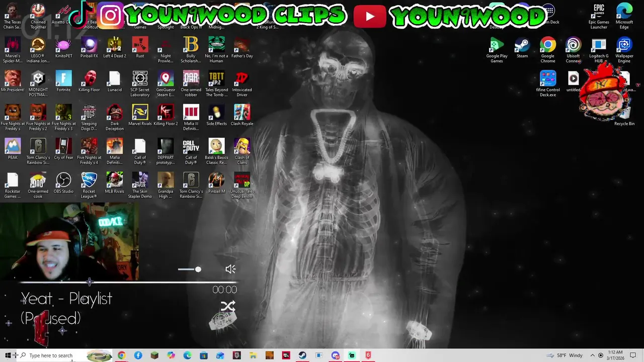Select the Intoxicated Driver desktop icon
644x362 pixels.
[x=242, y=83]
